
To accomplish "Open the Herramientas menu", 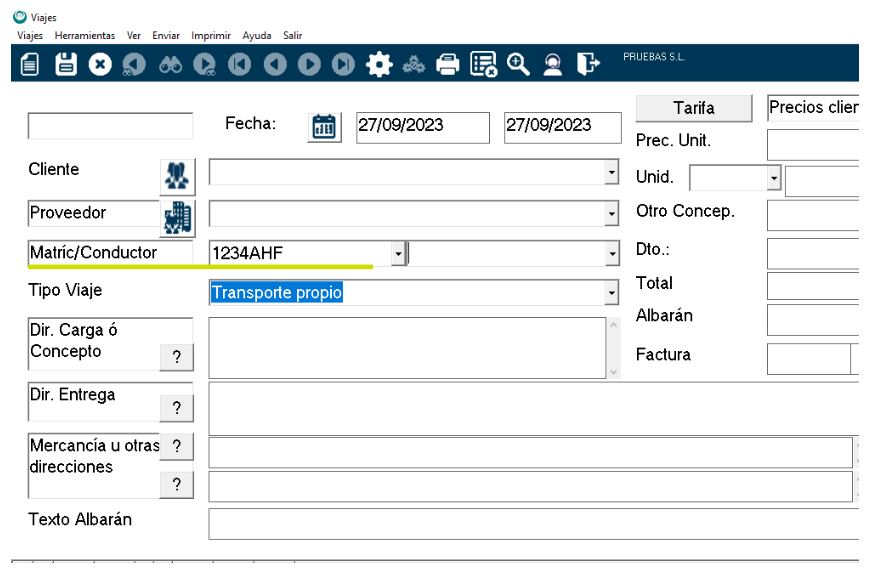I will pyautogui.click(x=85, y=35).
